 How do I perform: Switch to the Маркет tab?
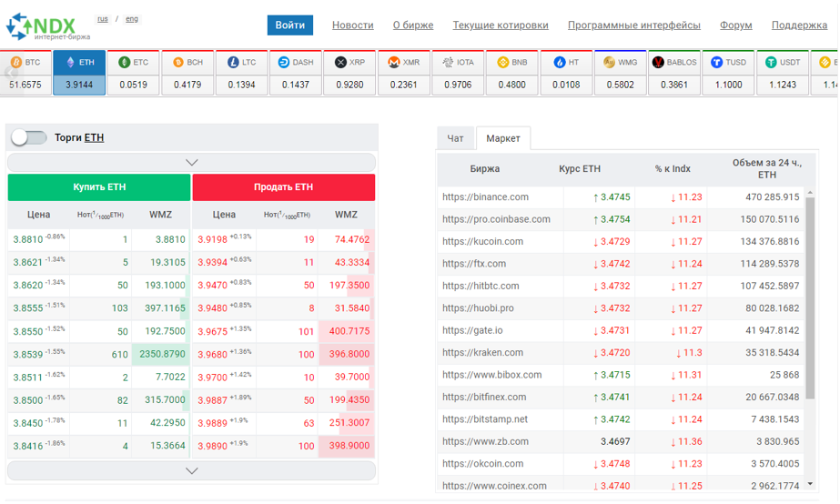503,138
